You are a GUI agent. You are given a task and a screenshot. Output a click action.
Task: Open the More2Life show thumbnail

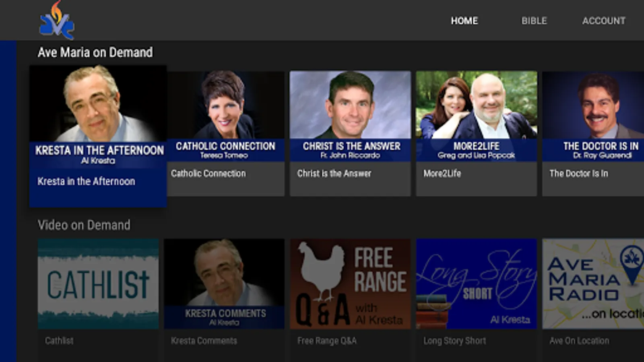click(477, 116)
